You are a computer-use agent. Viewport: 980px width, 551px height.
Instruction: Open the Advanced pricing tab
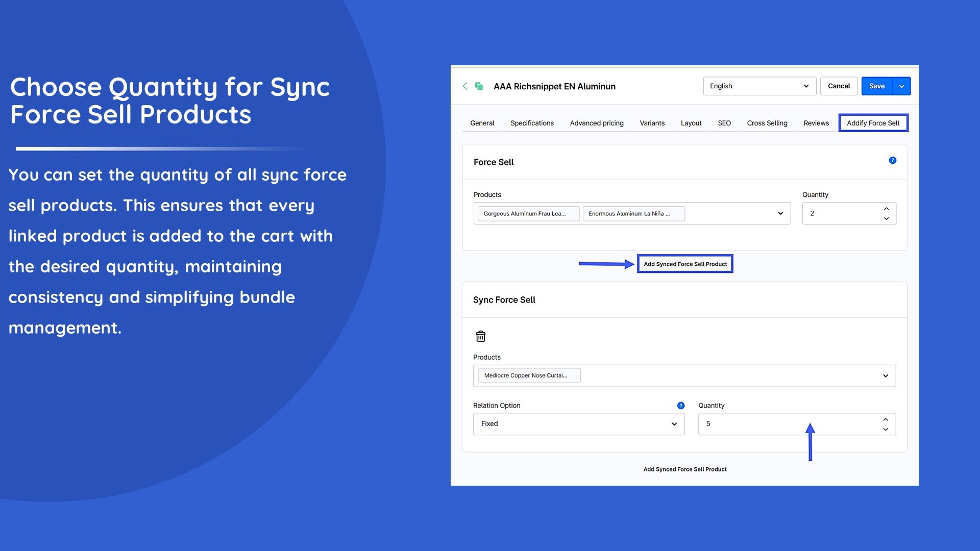point(596,123)
